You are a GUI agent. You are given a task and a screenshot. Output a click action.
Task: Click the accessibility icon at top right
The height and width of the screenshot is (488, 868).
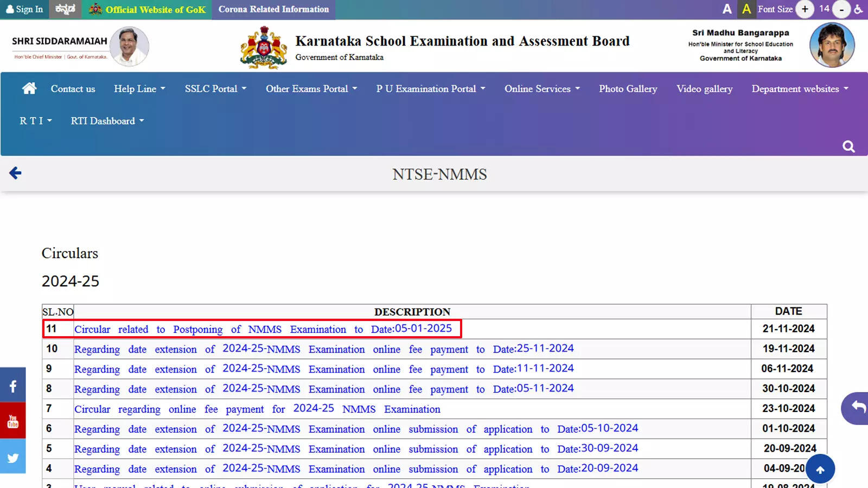(859, 9)
